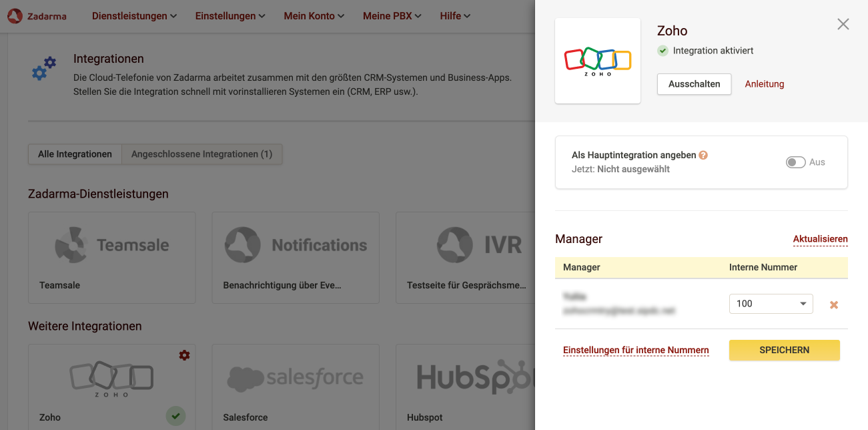This screenshot has height=430, width=868.
Task: Open the Teamsale integration card
Action: point(111,258)
